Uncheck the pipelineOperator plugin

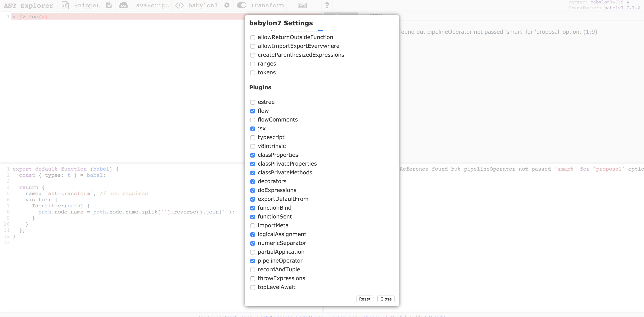pos(252,261)
